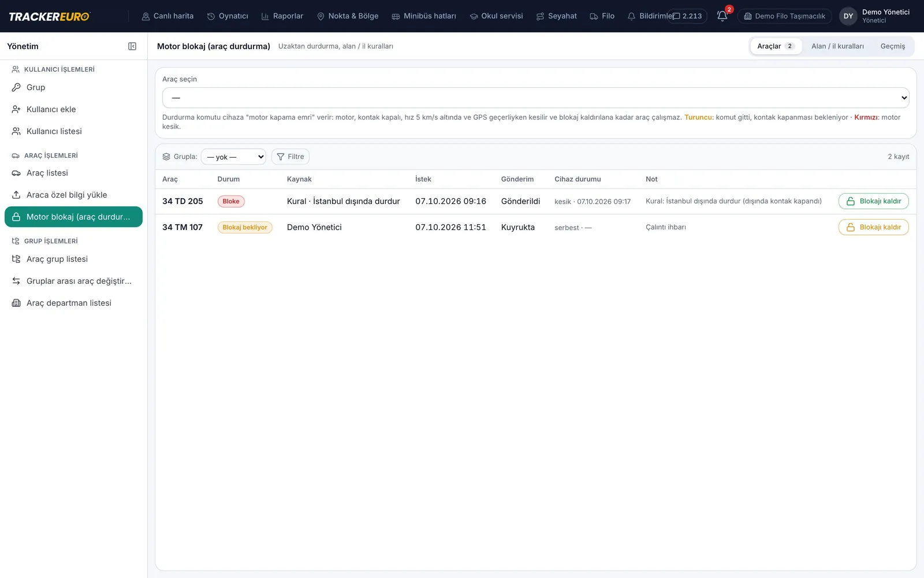Click the DY user avatar

coord(848,16)
